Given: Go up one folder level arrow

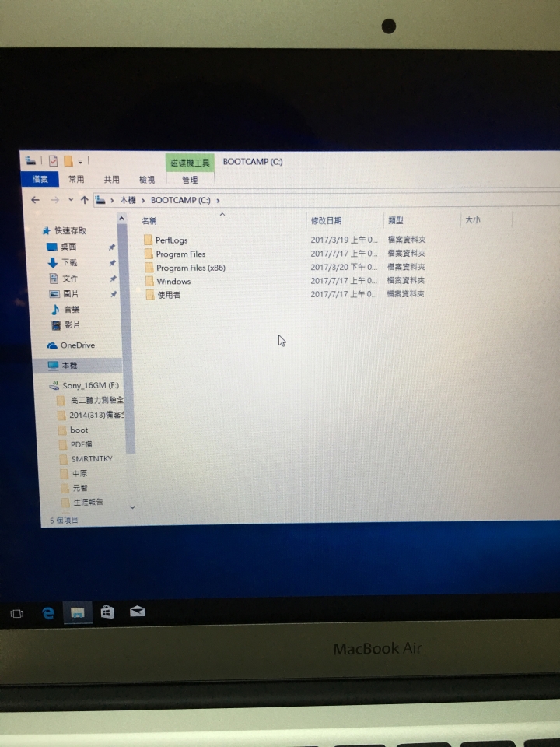Looking at the screenshot, I should pyautogui.click(x=84, y=200).
